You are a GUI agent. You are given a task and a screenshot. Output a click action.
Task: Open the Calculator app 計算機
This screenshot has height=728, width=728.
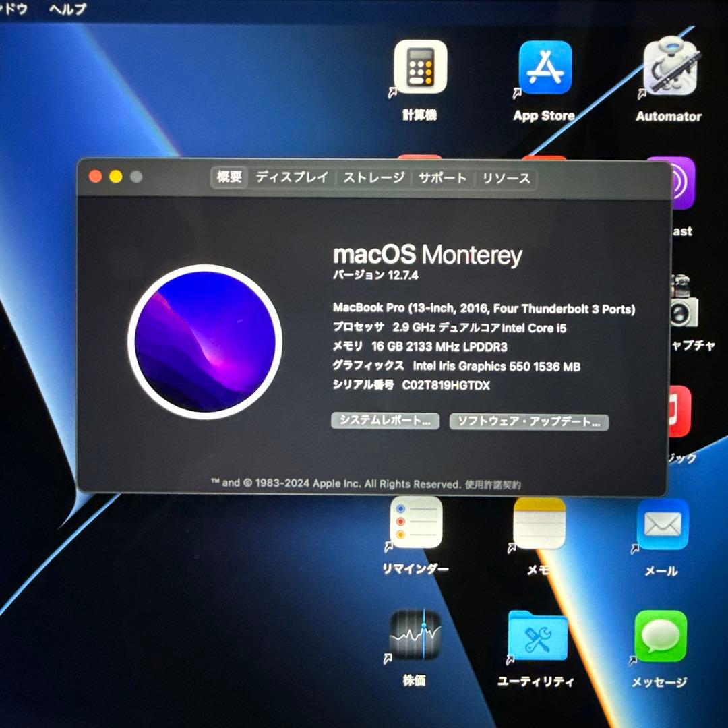[x=419, y=67]
